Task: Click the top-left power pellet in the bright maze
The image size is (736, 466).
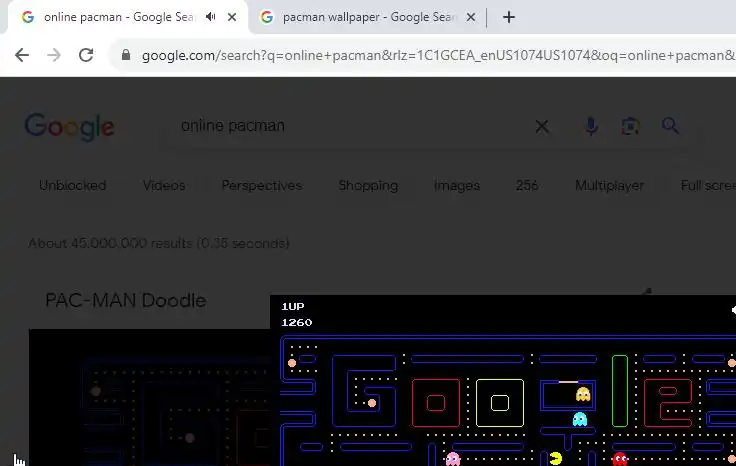Action: coord(292,363)
